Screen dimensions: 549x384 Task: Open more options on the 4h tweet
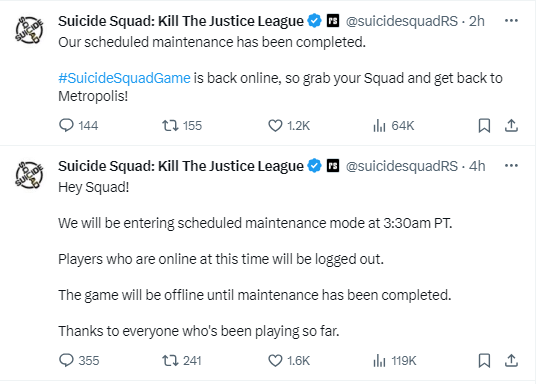click(511, 166)
